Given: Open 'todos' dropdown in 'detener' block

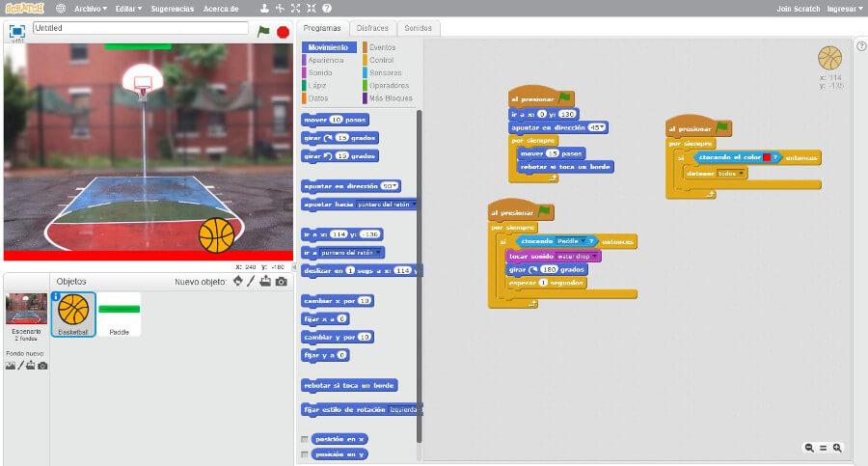Looking at the screenshot, I should pos(742,174).
